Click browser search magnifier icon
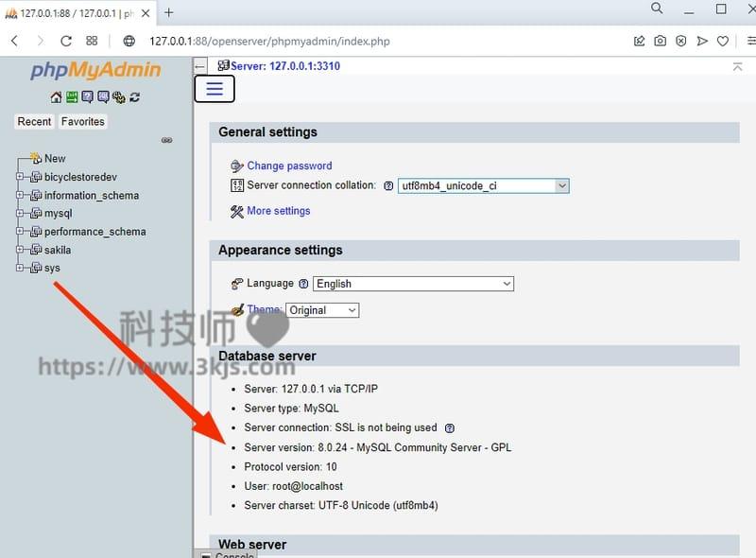This screenshot has height=558, width=756. pos(657,9)
